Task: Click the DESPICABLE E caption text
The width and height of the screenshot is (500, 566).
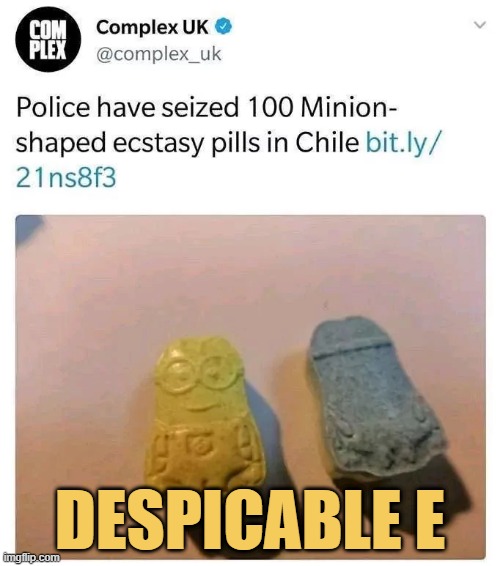Action: click(250, 520)
